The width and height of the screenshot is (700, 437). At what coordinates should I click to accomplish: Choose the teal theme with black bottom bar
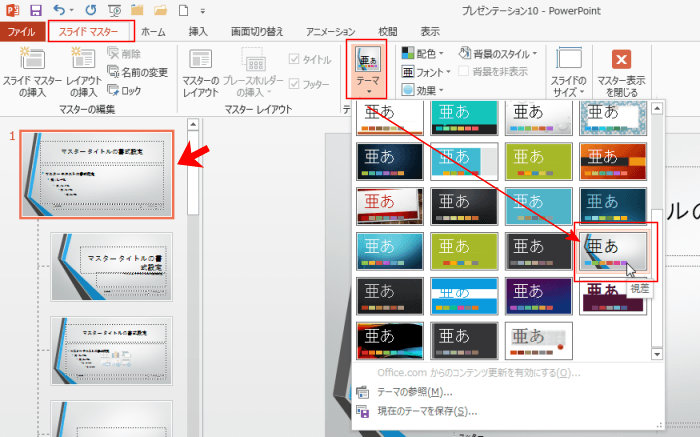click(464, 117)
